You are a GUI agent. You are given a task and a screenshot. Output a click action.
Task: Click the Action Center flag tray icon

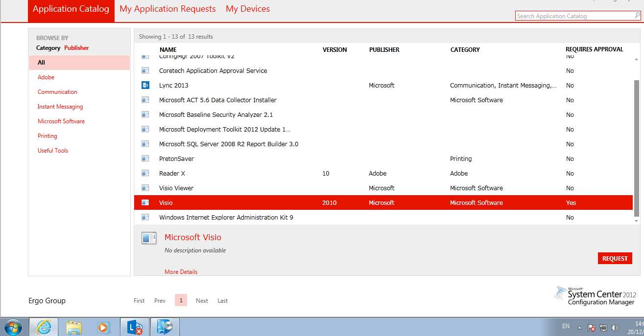[x=592, y=328]
